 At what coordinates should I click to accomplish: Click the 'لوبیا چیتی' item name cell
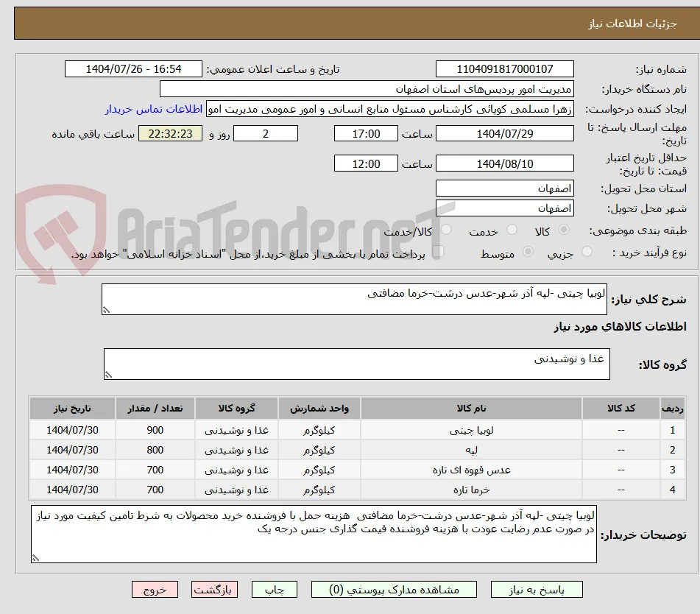coord(471,430)
